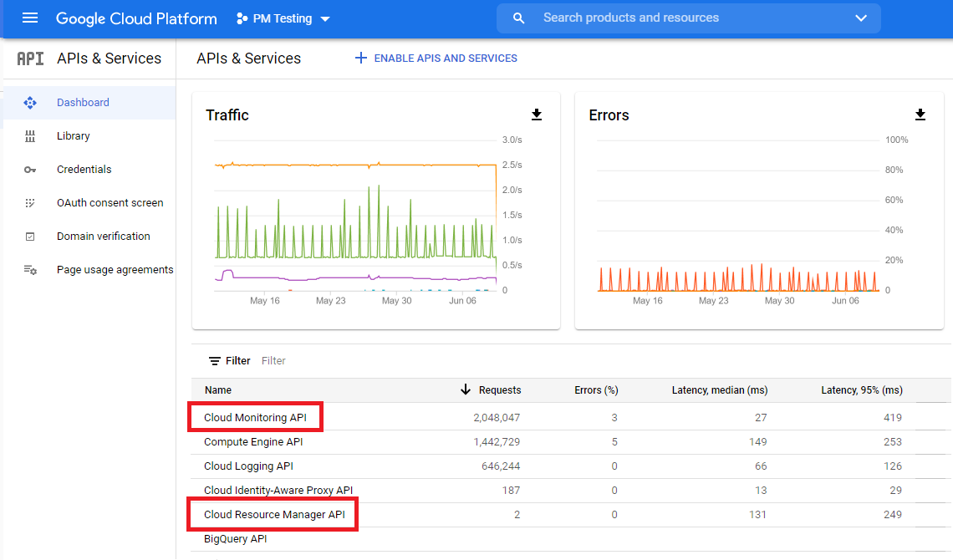The image size is (953, 560).
Task: Click the Filter funnel icon
Action: pyautogui.click(x=215, y=360)
